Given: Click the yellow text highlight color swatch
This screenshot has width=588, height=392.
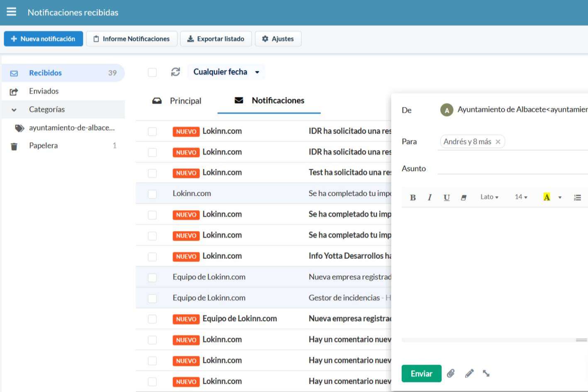Looking at the screenshot, I should click(547, 197).
